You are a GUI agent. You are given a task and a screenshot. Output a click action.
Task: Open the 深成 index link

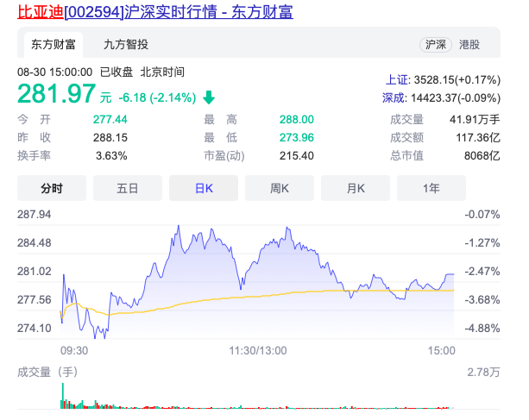pos(393,98)
